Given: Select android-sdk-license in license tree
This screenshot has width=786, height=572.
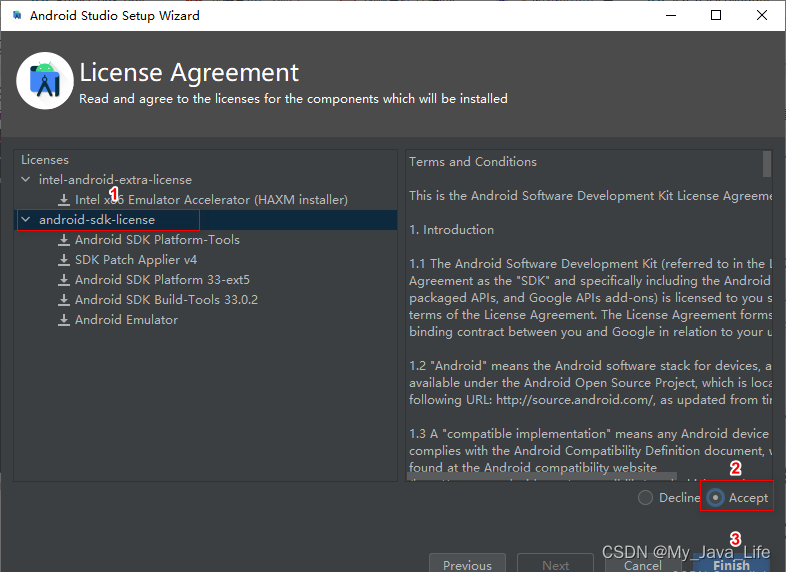Looking at the screenshot, I should 97,220.
